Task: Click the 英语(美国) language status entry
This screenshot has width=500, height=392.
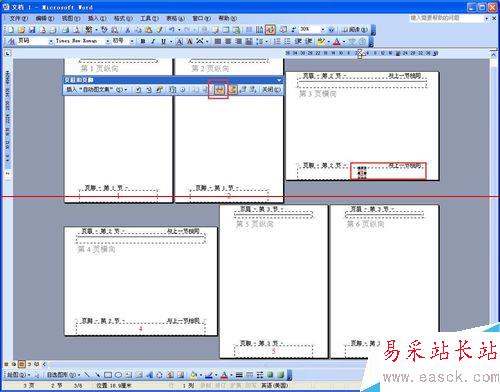Action: (x=274, y=386)
